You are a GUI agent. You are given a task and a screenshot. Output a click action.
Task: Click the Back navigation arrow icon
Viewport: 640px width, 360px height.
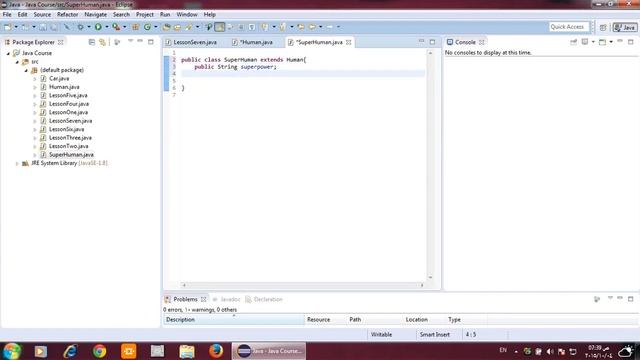(312, 27)
